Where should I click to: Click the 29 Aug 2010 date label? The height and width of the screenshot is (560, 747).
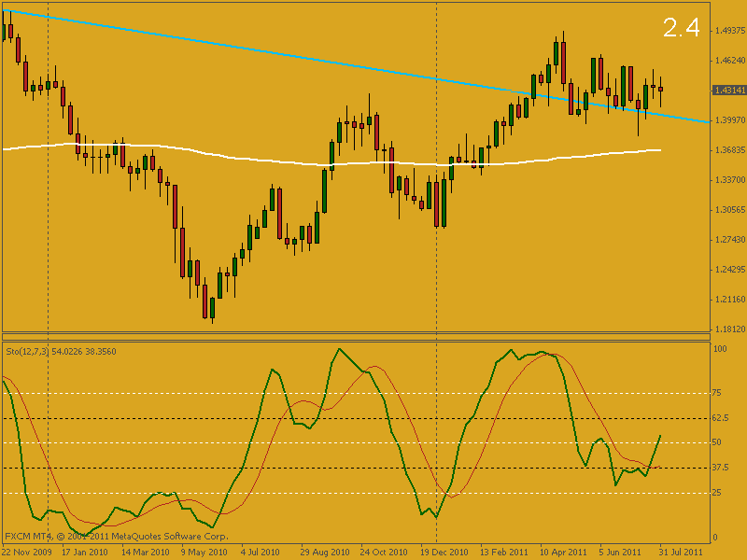click(324, 552)
